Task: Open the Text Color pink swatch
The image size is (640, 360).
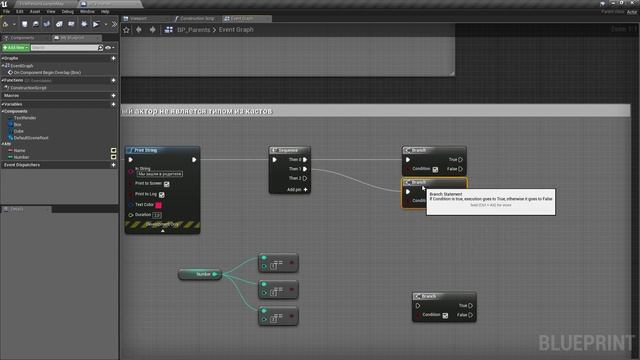Action: [158, 205]
